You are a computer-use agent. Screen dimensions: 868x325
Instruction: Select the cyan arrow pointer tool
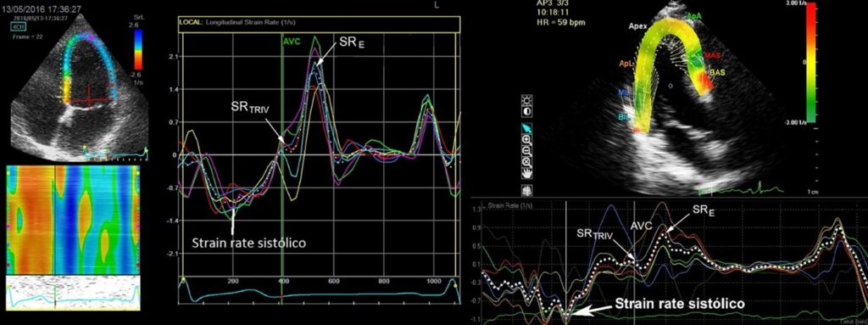[x=527, y=129]
